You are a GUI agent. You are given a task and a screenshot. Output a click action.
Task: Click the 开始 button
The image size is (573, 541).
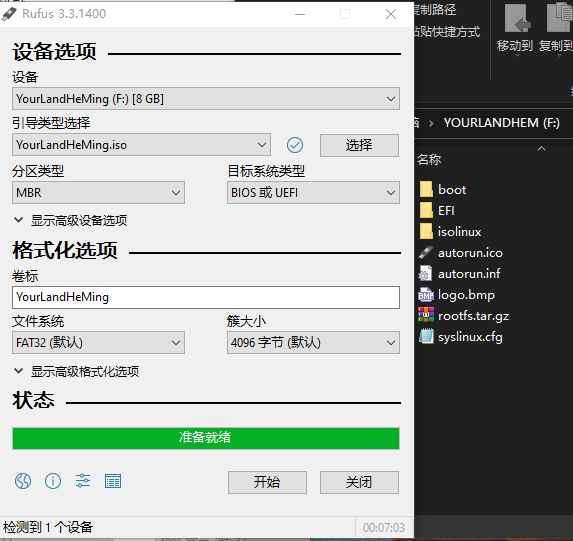point(267,482)
